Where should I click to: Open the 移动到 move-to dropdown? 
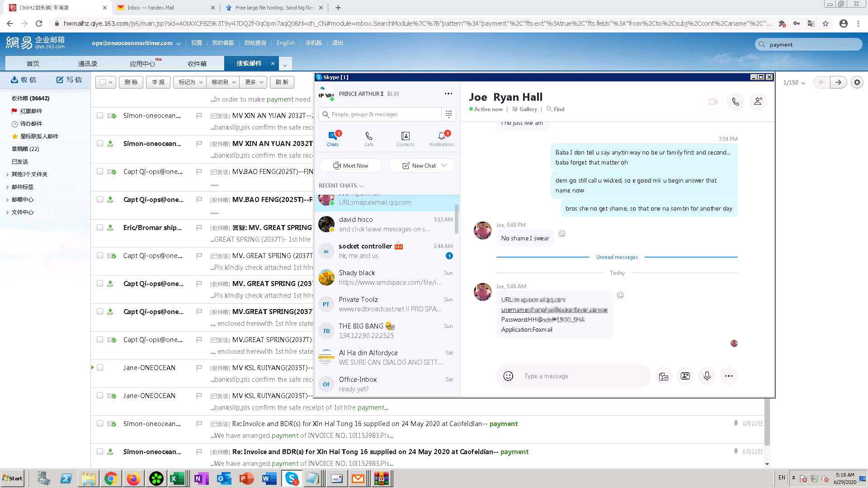223,82
